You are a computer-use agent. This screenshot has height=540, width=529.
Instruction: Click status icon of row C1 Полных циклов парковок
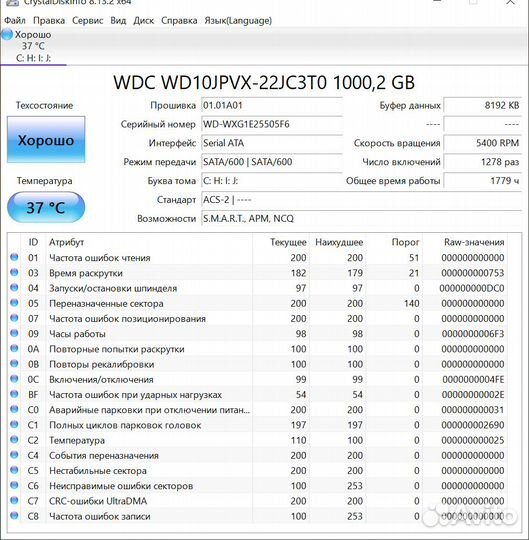pyautogui.click(x=14, y=424)
